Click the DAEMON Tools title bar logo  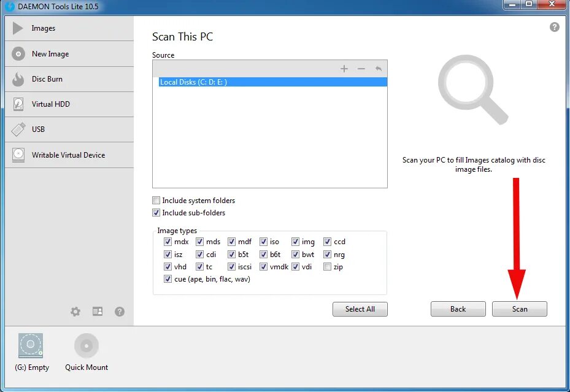pyautogui.click(x=10, y=6)
